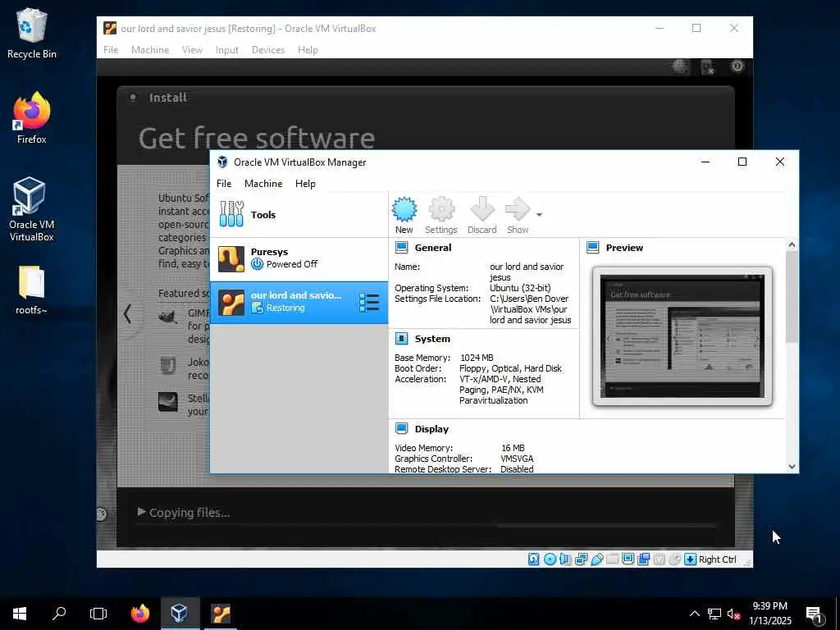Screen dimensions: 840x630
Task: Select the Tools entry in Manager sidebar
Action: [299, 215]
